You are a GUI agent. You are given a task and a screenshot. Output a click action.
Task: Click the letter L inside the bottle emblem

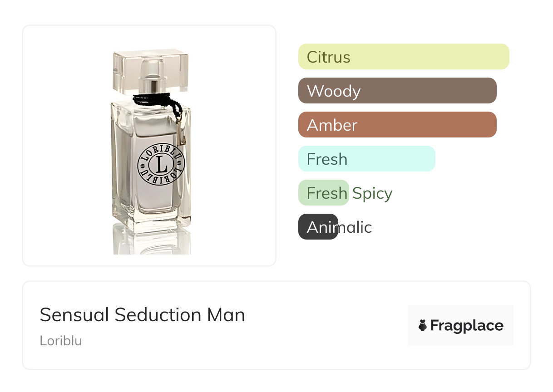coord(161,164)
